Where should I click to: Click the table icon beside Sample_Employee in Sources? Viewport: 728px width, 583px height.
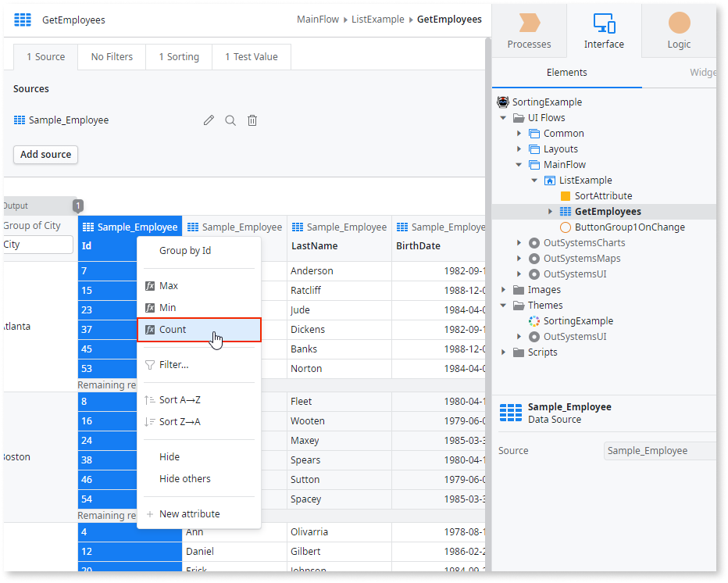tap(19, 120)
